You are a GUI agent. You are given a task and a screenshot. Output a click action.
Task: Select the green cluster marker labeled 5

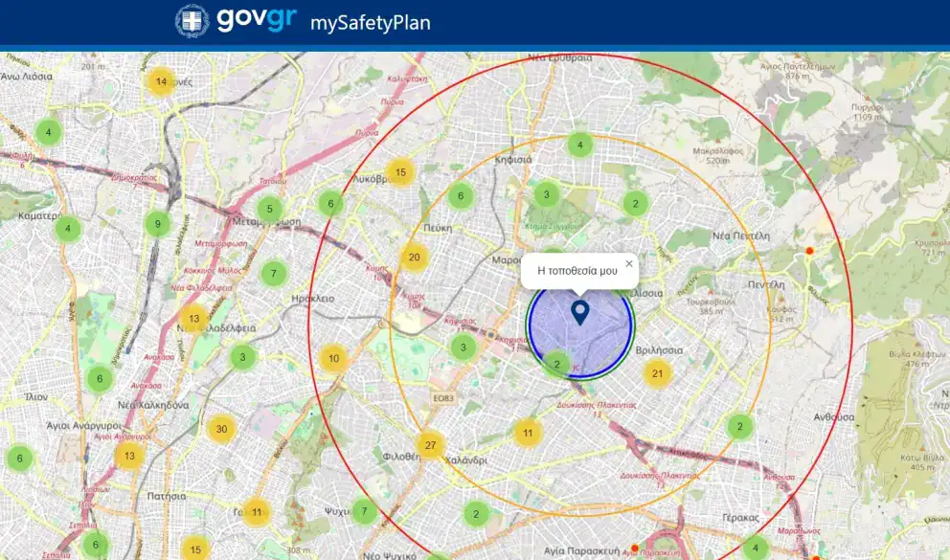coord(270,209)
